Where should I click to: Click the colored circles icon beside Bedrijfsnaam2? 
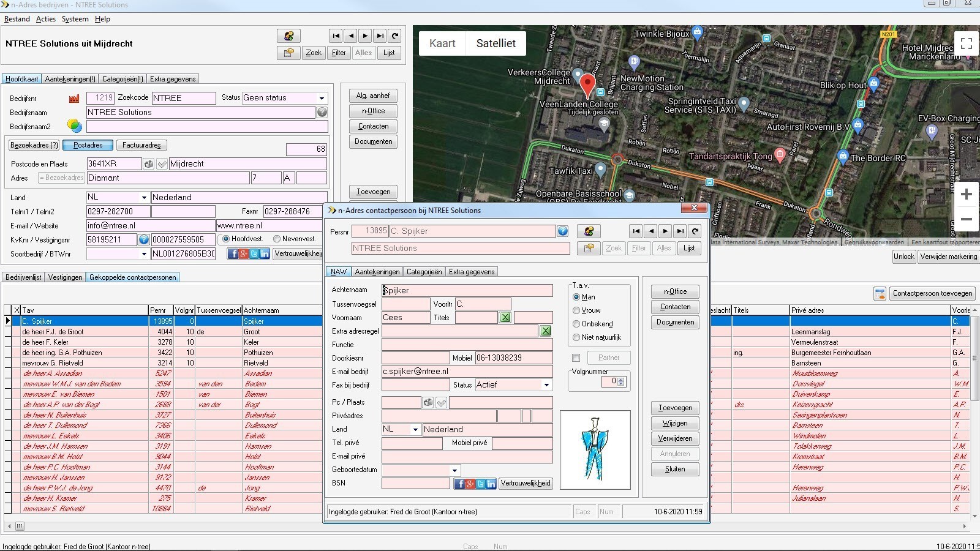coord(74,126)
